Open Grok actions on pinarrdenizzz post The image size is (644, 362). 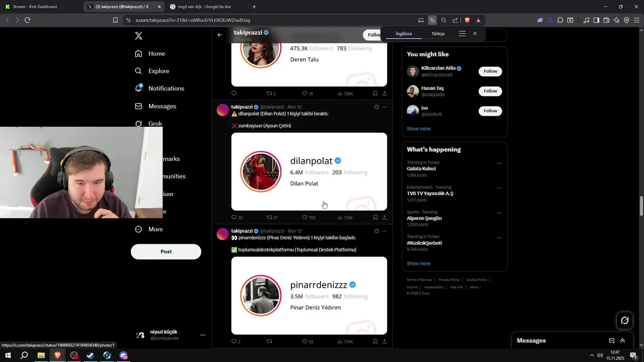(376, 231)
